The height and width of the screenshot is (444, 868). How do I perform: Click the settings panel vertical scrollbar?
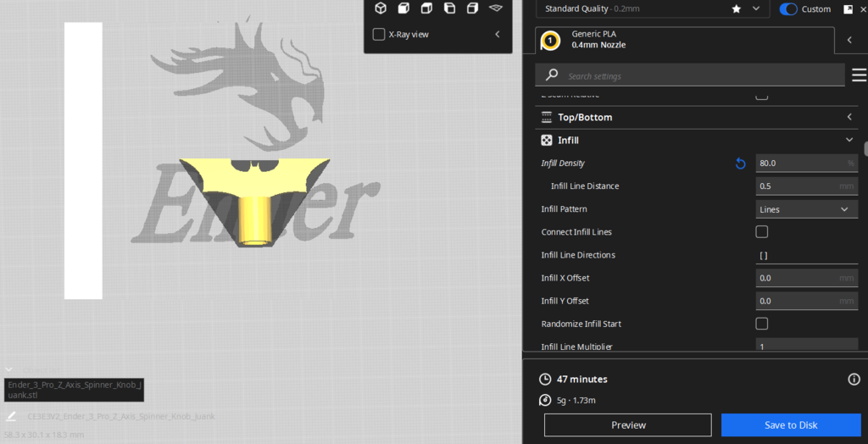tap(865, 148)
